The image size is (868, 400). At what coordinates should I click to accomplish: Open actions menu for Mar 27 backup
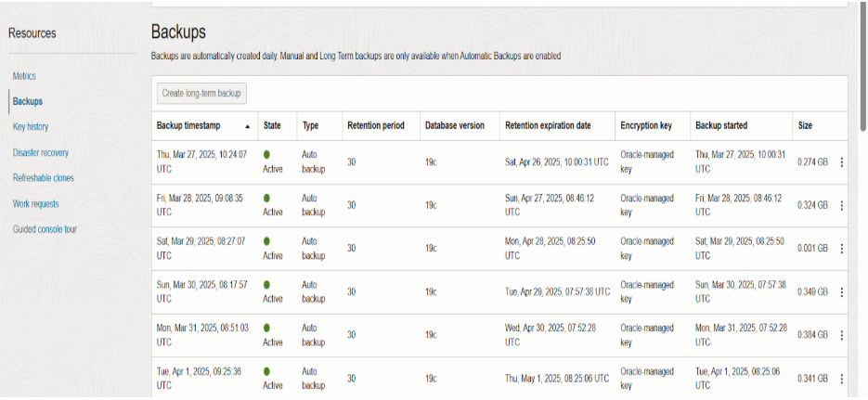pyautogui.click(x=841, y=162)
